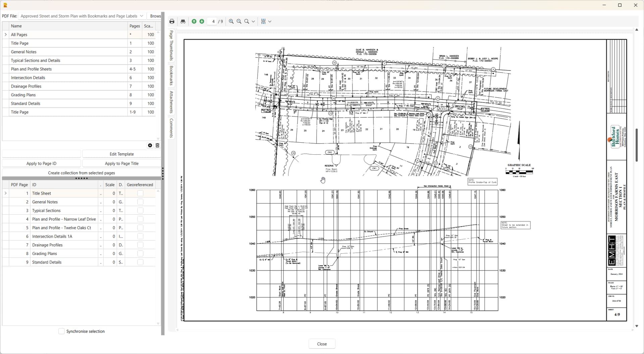Viewport: 644px width, 354px height.
Task: Click the Apply to Page ID button
Action: 41,163
